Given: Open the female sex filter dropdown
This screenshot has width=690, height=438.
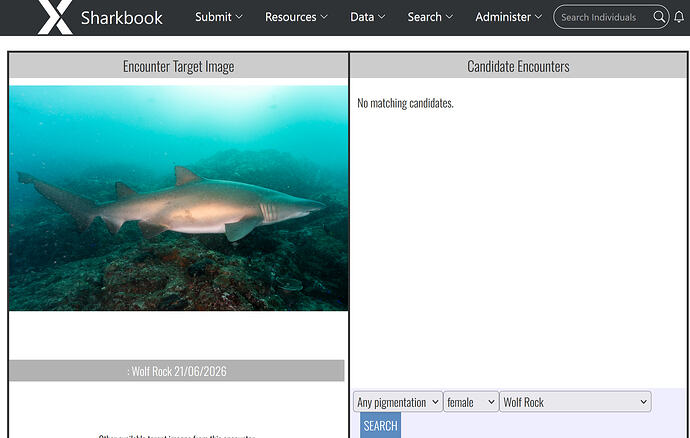Looking at the screenshot, I should tap(471, 401).
